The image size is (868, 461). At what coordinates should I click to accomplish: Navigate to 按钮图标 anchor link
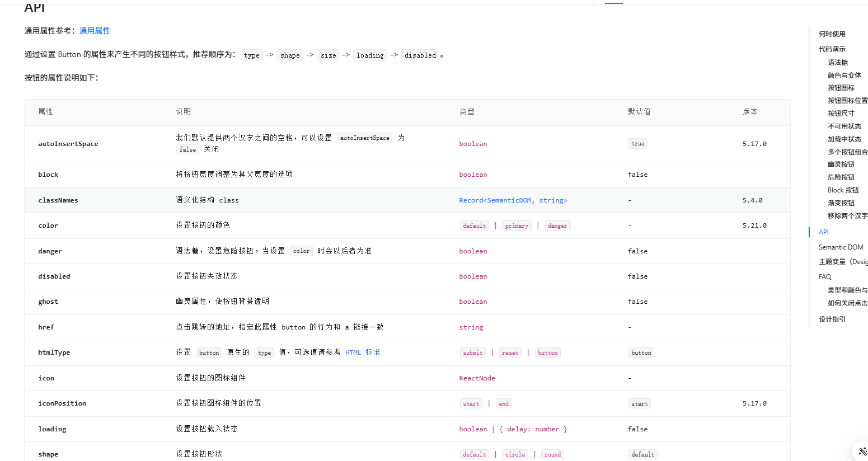click(x=841, y=88)
